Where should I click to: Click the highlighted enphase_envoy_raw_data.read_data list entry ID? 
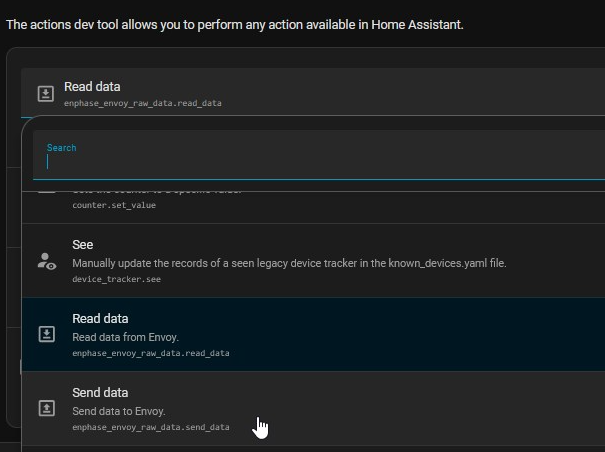[150, 353]
